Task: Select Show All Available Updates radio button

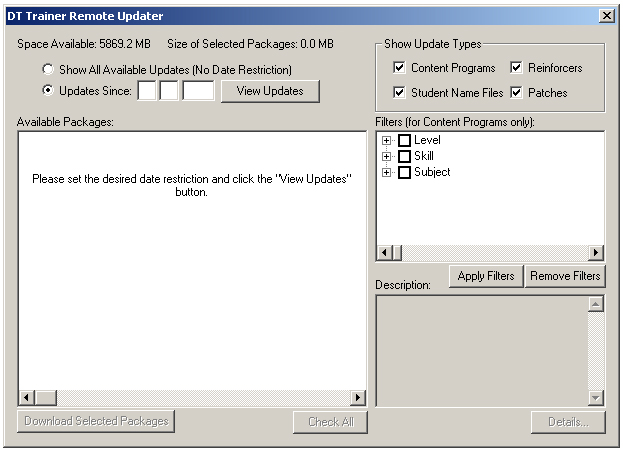Action: coord(48,70)
